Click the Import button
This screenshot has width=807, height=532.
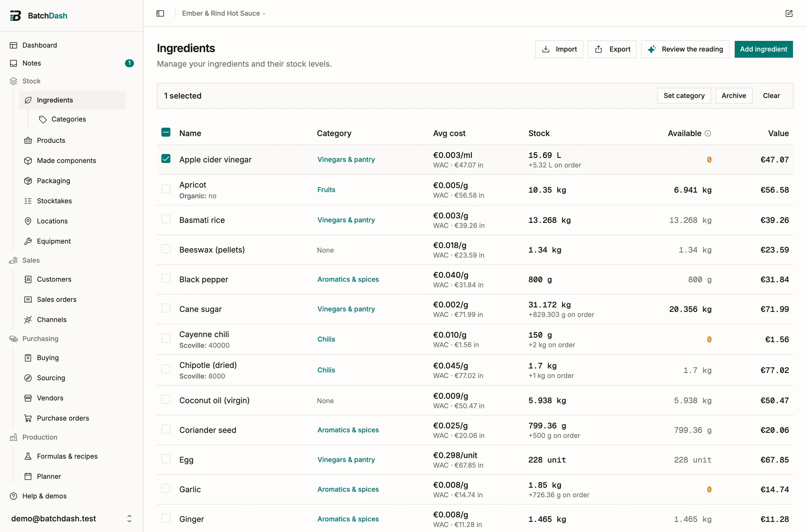(559, 49)
